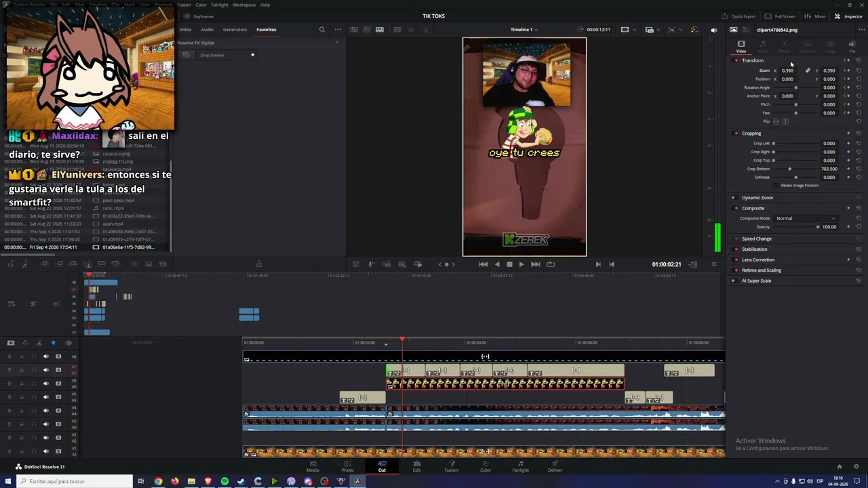Click the loop playback icon
The height and width of the screenshot is (488, 868).
[x=551, y=264]
